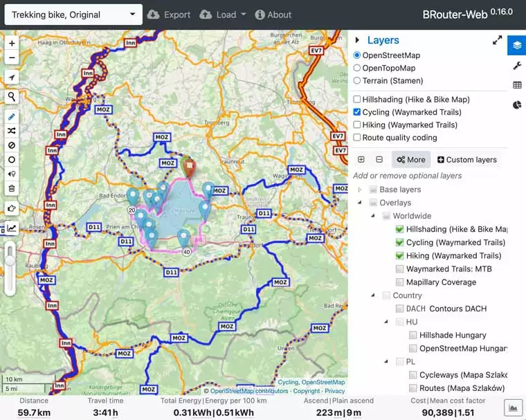The height and width of the screenshot is (420, 526).
Task: Locate my position with arrow icon
Action: [12, 77]
